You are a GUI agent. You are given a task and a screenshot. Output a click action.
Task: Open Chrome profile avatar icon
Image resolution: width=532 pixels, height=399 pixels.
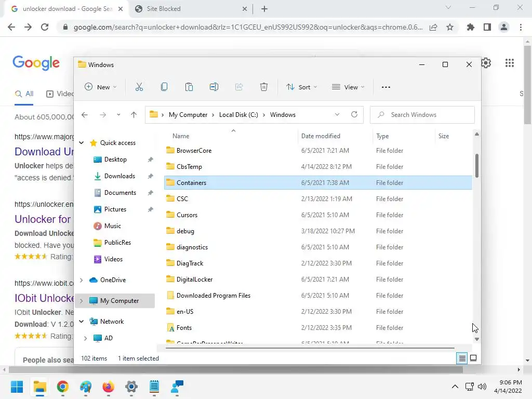(x=504, y=27)
